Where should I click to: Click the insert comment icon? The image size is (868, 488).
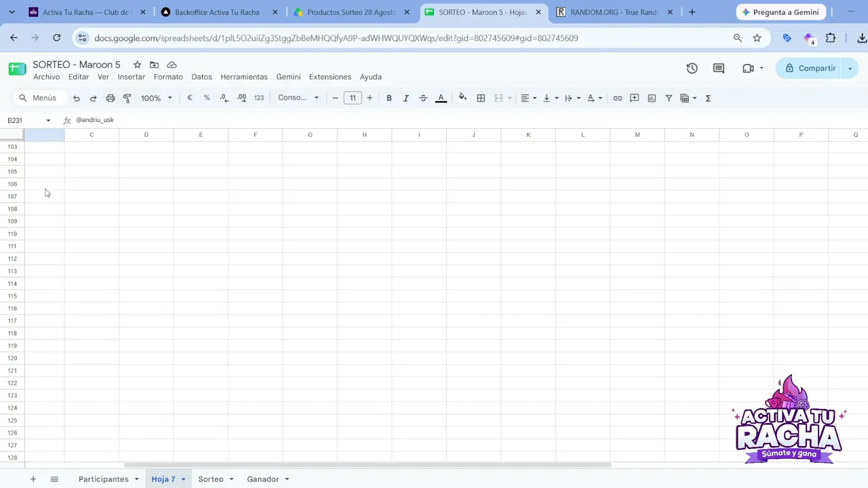coord(635,98)
